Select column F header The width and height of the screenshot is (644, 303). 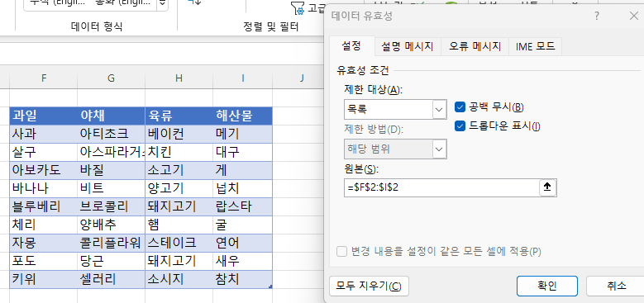tap(44, 78)
